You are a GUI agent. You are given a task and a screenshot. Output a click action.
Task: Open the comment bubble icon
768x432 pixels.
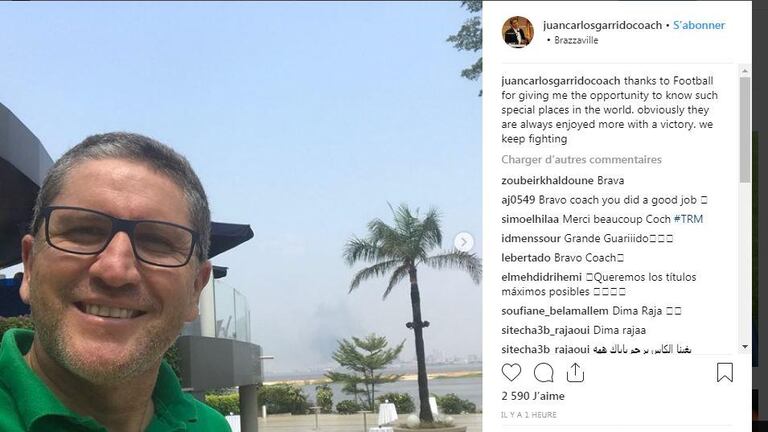tap(543, 373)
